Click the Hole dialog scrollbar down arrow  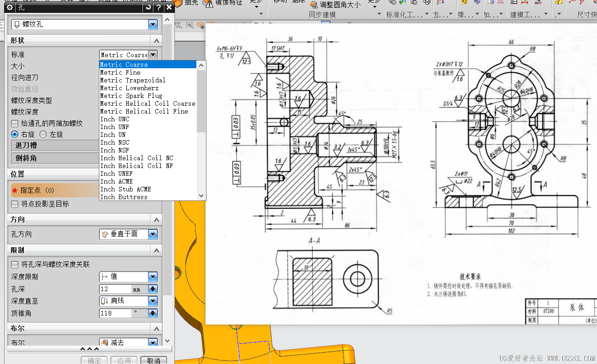point(167,341)
